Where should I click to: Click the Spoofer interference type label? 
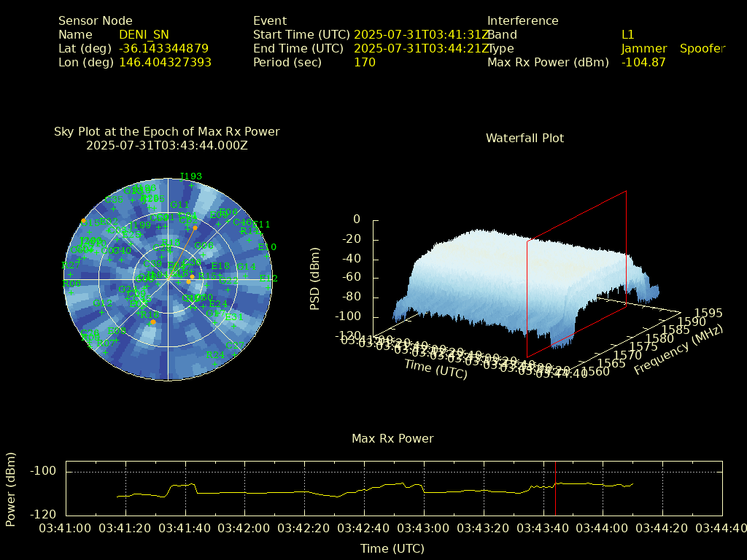703,48
